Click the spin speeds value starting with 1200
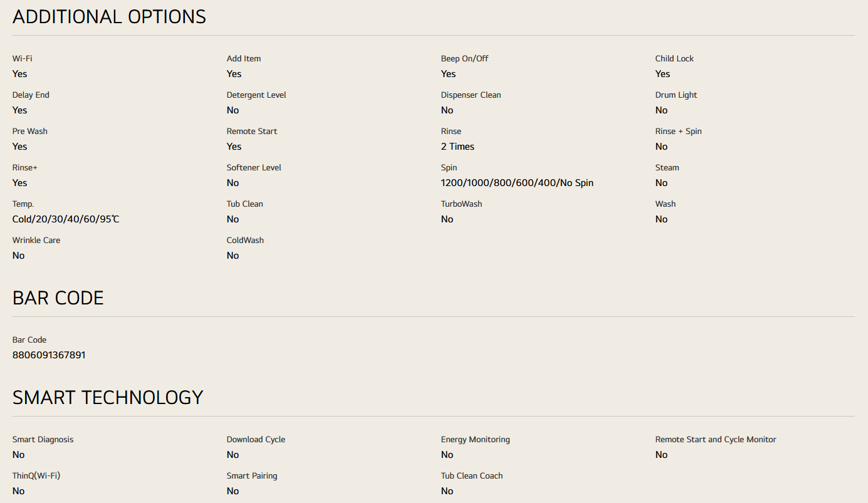868x503 pixels. pyautogui.click(x=517, y=183)
